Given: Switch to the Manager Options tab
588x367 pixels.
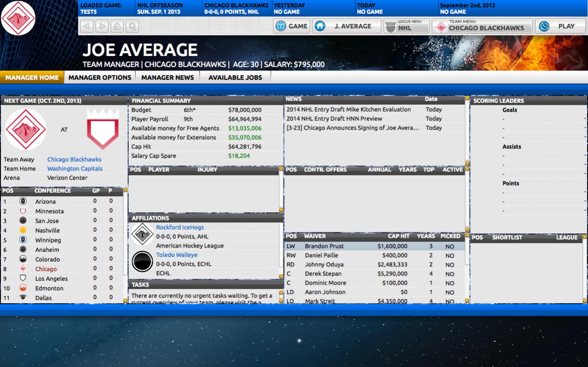Looking at the screenshot, I should point(100,77).
